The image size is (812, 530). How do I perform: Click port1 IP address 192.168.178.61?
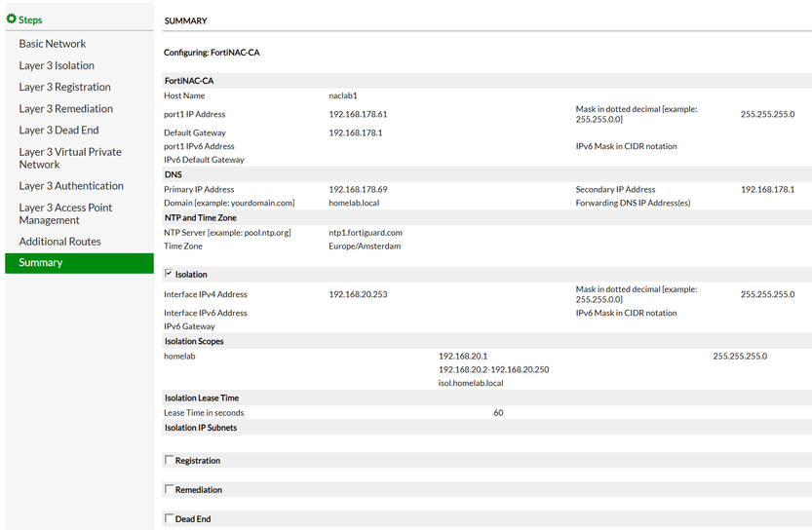pyautogui.click(x=358, y=114)
